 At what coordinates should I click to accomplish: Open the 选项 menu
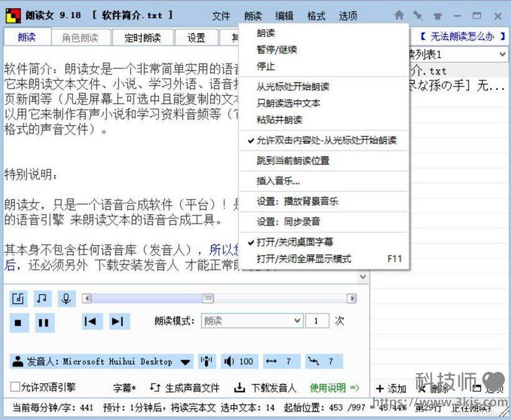(x=348, y=16)
